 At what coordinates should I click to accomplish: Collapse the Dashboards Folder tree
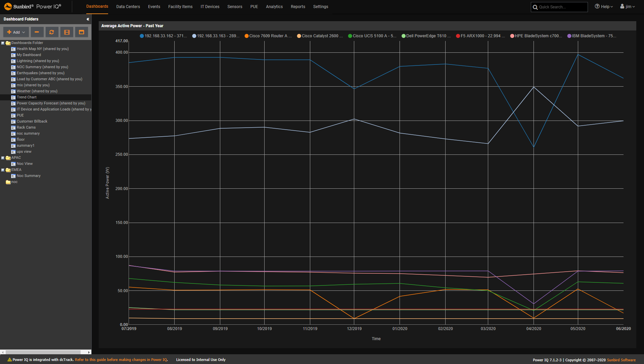click(x=3, y=43)
